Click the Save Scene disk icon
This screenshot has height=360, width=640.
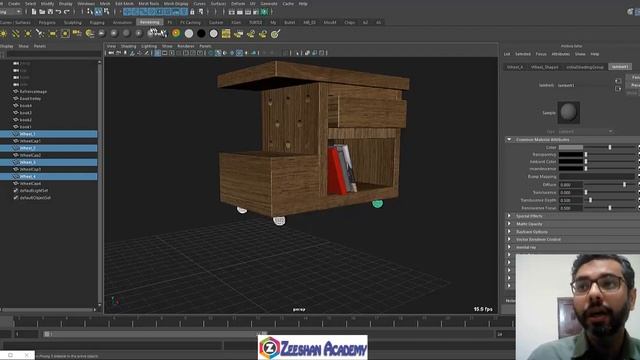(50, 12)
